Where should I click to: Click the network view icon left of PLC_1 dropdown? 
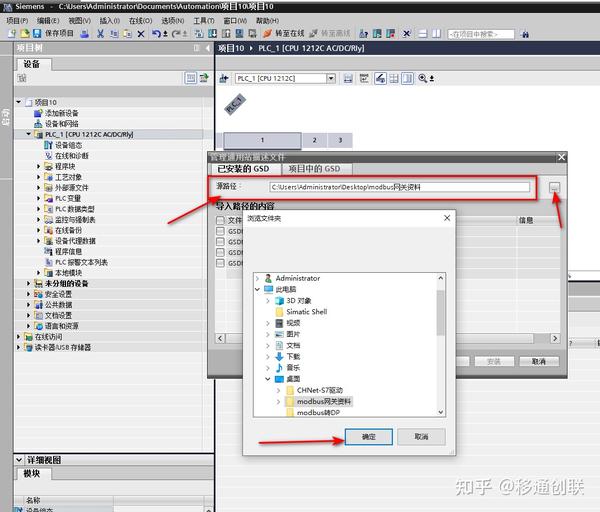point(224,78)
